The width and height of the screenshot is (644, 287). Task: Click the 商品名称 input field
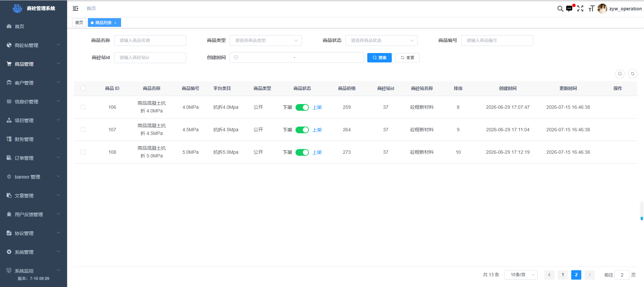pos(150,41)
